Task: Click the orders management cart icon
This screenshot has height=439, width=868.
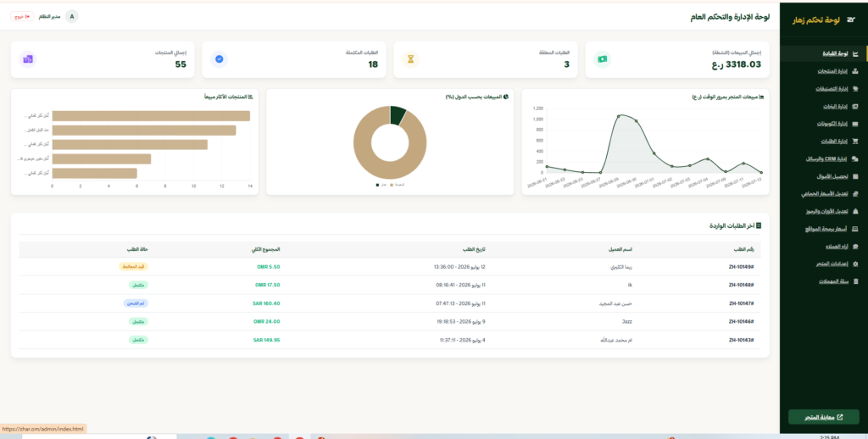Action: click(856, 142)
